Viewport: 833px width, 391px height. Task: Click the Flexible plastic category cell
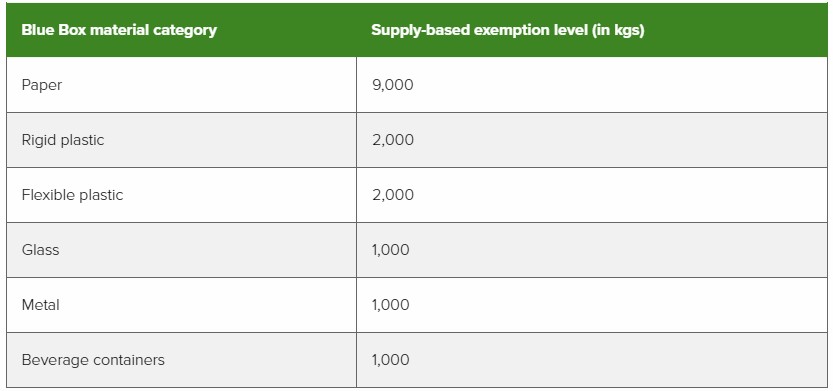tap(181, 195)
